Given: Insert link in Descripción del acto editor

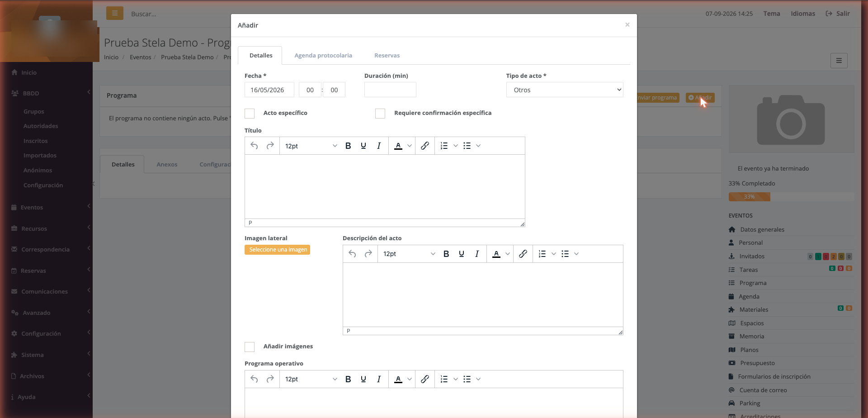Looking at the screenshot, I should (523, 254).
